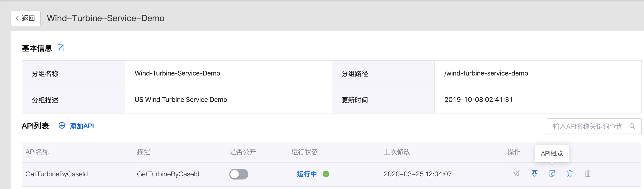Viewport: 644px width, 189px height.
Task: Open the API概览 overview icon
Action: (552, 173)
